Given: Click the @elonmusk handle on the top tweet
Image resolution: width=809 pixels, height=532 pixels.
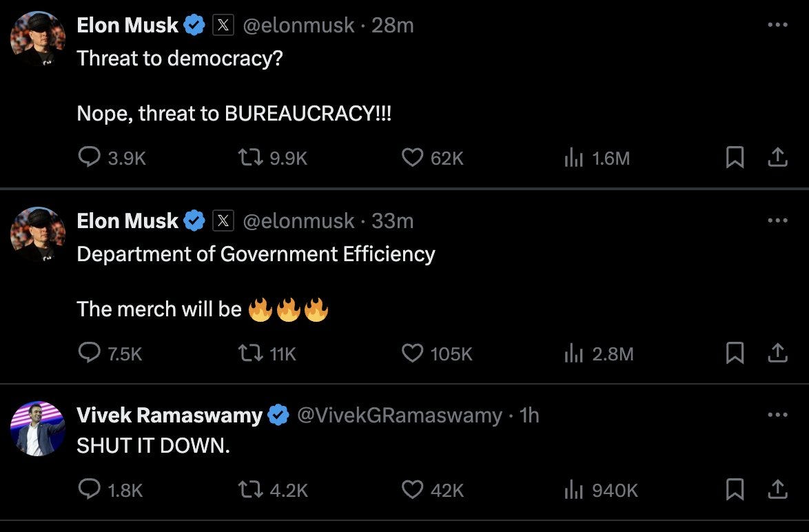Looking at the screenshot, I should point(300,25).
